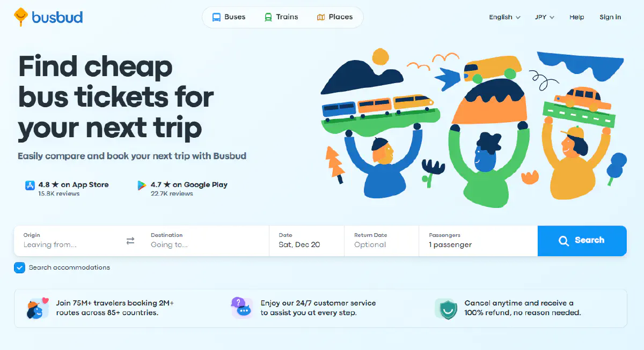Uncheck Search accommodations checkbox

19,267
